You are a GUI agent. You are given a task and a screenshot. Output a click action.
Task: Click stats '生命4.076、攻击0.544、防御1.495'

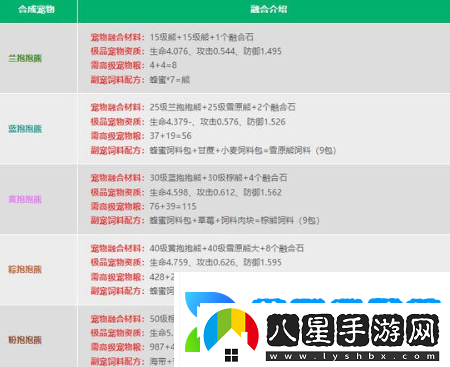click(x=216, y=51)
